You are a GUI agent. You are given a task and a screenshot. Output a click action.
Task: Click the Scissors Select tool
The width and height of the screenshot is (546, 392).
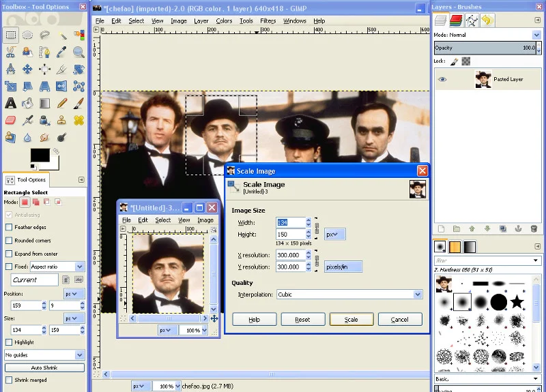click(10, 52)
